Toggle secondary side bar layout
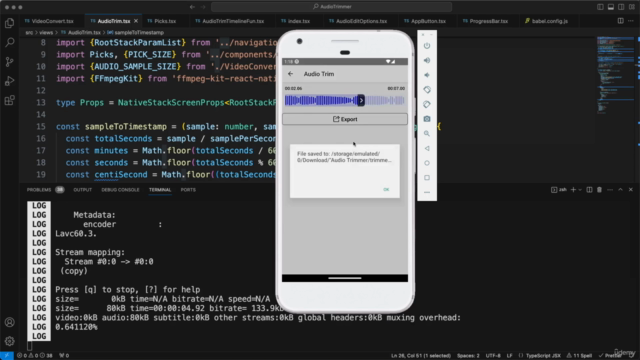Image resolution: width=640 pixels, height=360 pixels. click(621, 7)
